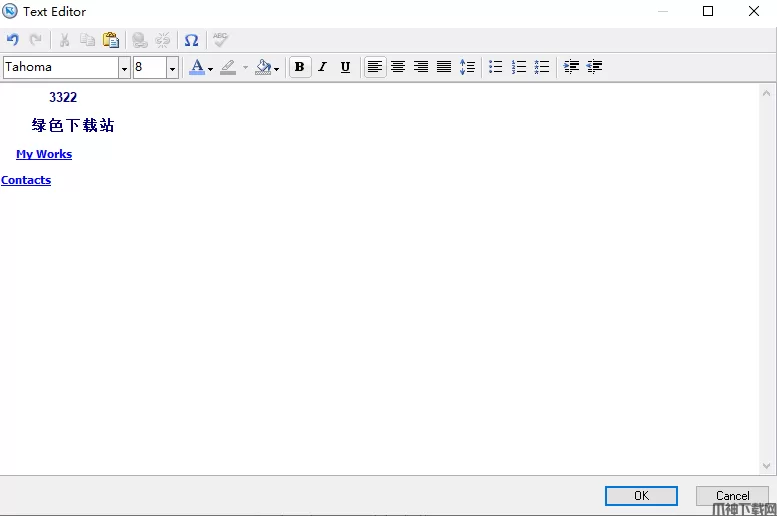Decrease paragraph indent
The width and height of the screenshot is (777, 516).
(x=571, y=67)
